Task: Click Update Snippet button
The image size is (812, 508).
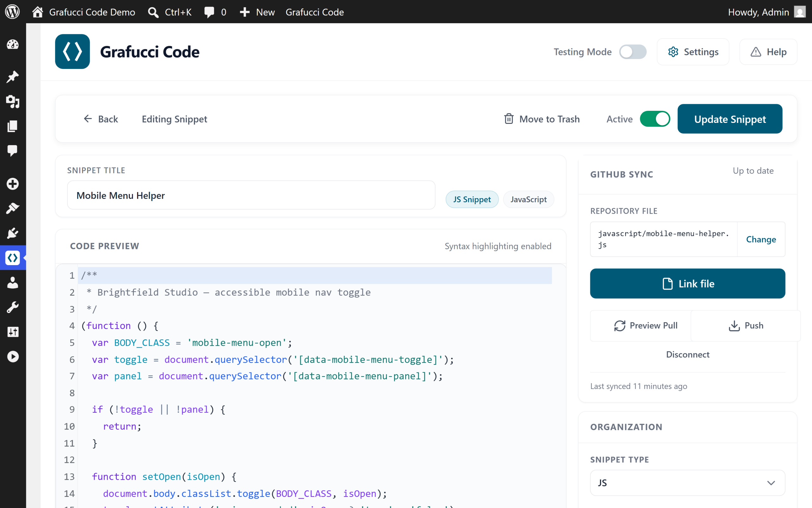Action: point(730,119)
